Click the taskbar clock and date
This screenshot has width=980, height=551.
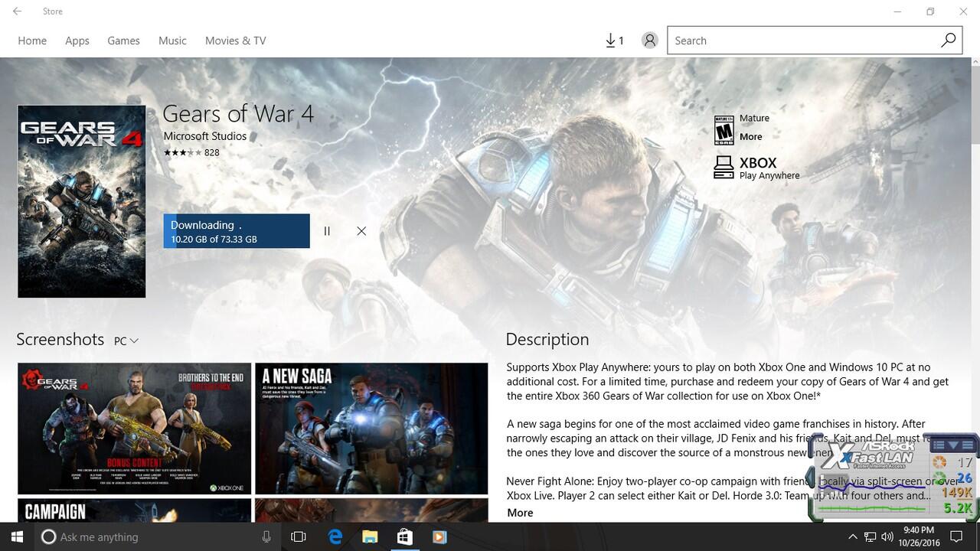click(x=918, y=536)
